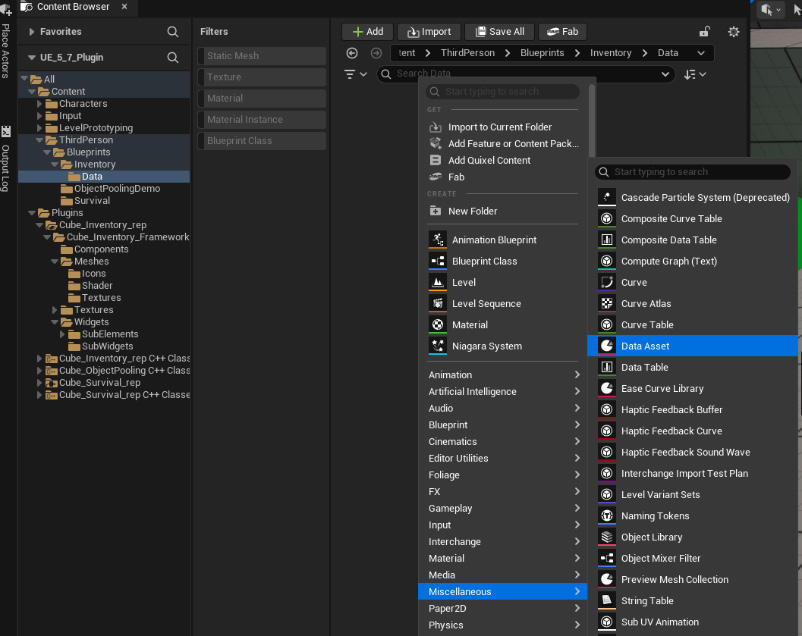Choose Level Variant Sets entry
This screenshot has width=802, height=636.
pyautogui.click(x=693, y=494)
